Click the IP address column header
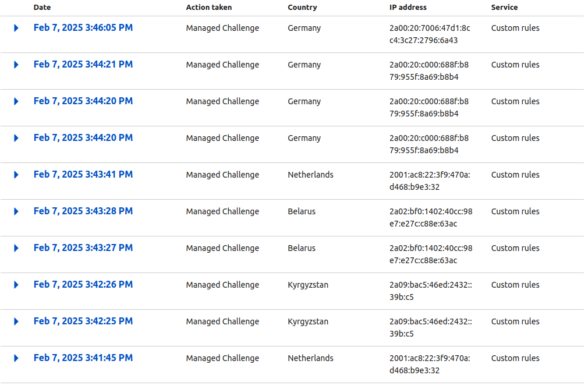This screenshot has width=588, height=389. pos(408,7)
